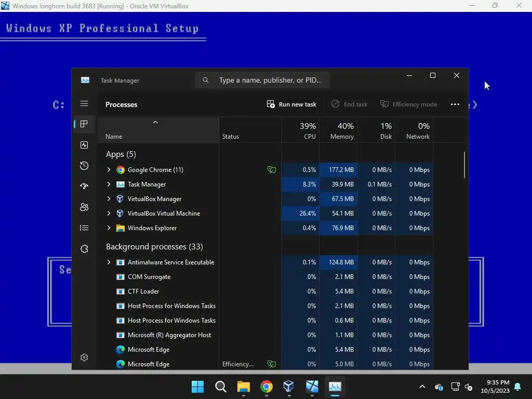
Task: Select Google Chrome 177.2 MB memory cell
Action: pyautogui.click(x=338, y=170)
